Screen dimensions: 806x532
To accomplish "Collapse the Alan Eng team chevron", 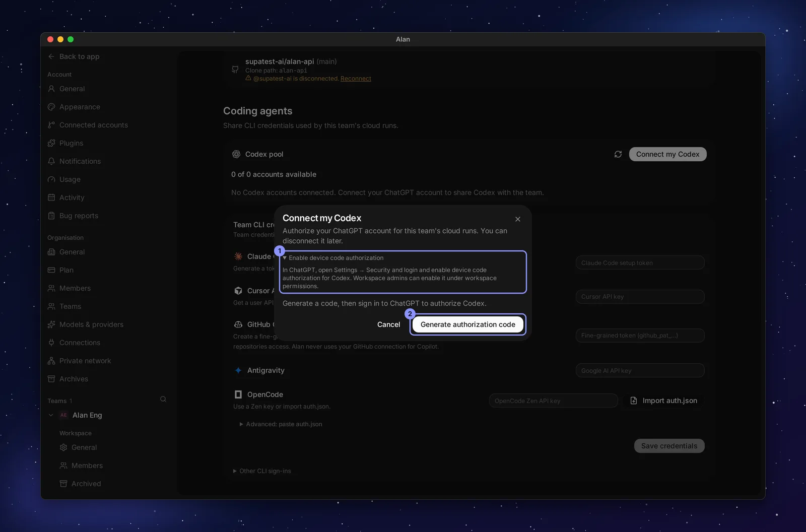I will [x=51, y=415].
